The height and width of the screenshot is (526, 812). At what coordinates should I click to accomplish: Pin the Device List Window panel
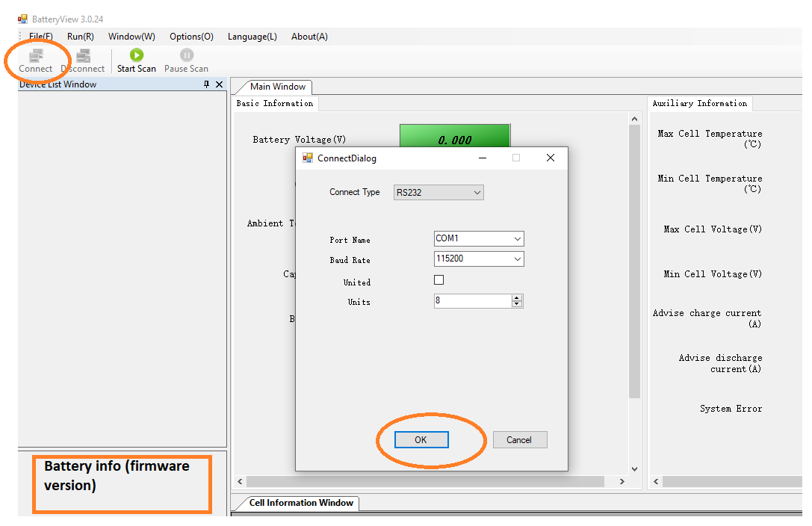[x=207, y=84]
